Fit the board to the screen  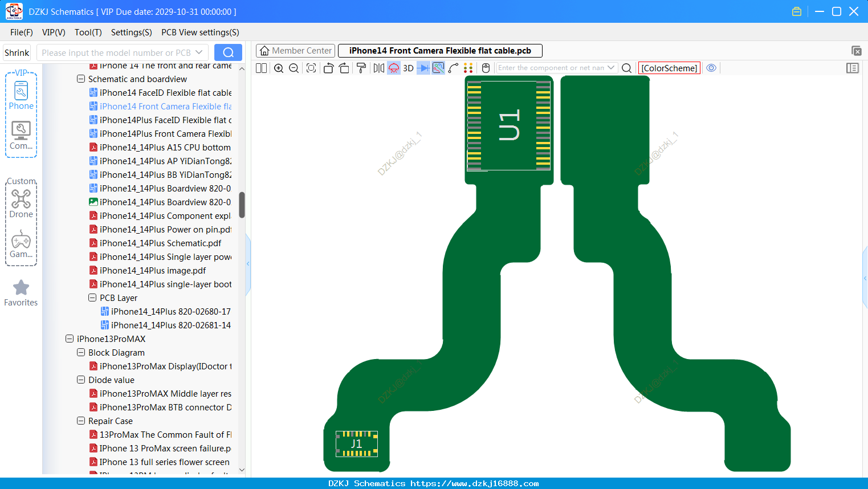pos(311,68)
